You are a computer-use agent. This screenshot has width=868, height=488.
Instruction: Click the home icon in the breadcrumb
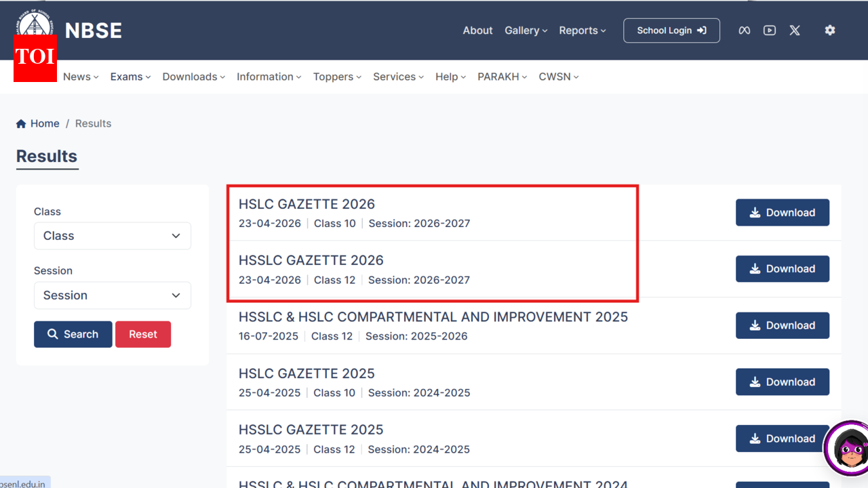(21, 123)
